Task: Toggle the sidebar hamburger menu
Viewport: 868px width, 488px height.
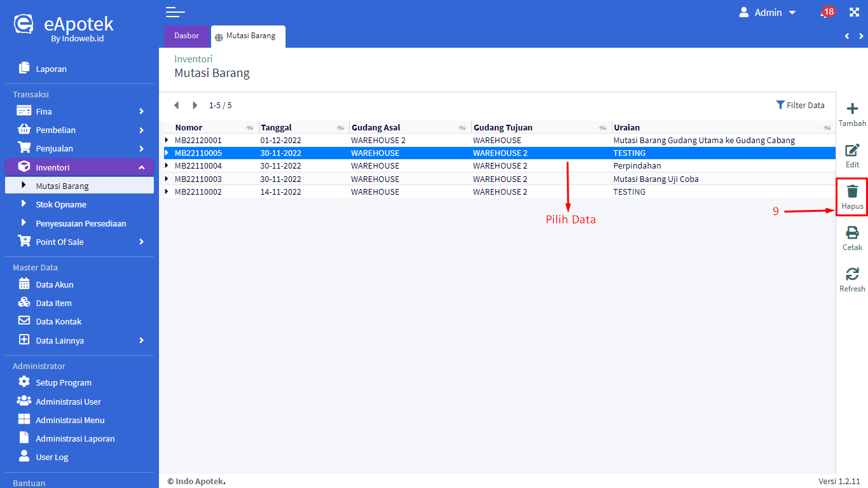Action: (x=175, y=12)
